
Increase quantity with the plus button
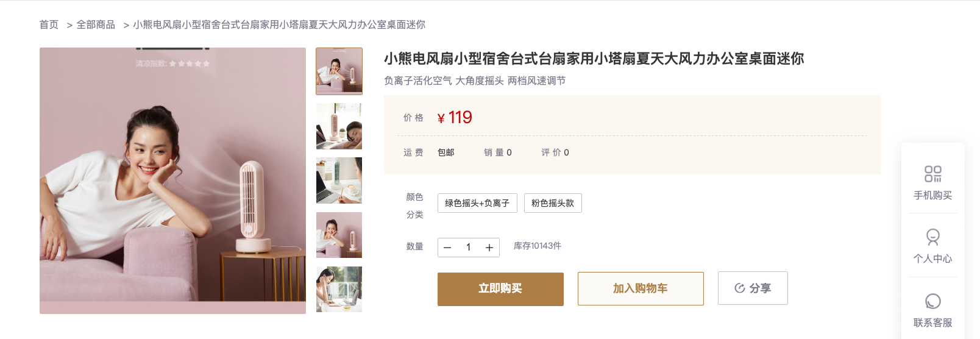489,248
